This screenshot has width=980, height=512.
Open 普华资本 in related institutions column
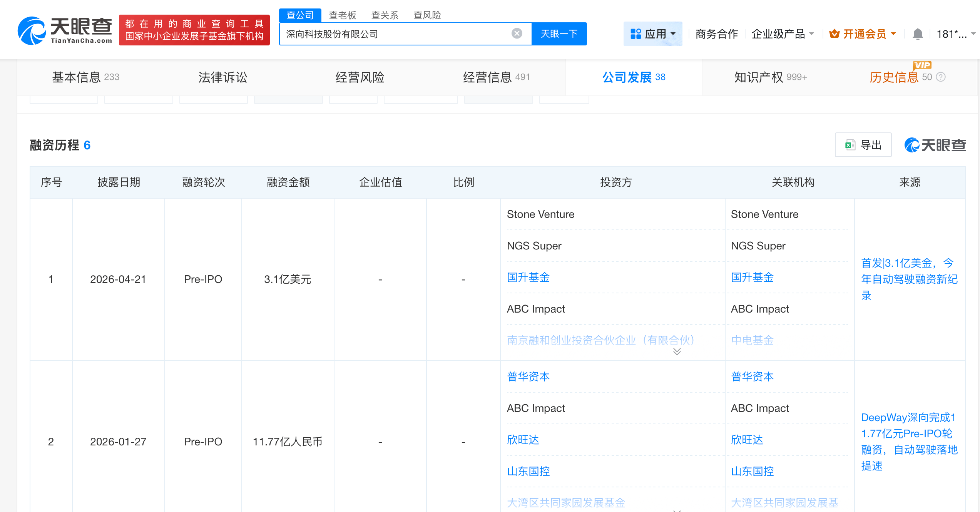(753, 376)
